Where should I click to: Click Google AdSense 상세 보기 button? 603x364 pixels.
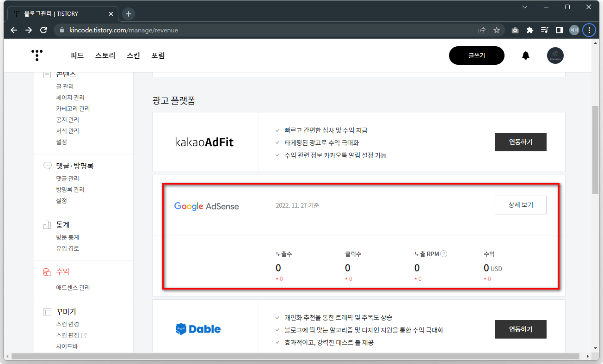click(x=521, y=205)
